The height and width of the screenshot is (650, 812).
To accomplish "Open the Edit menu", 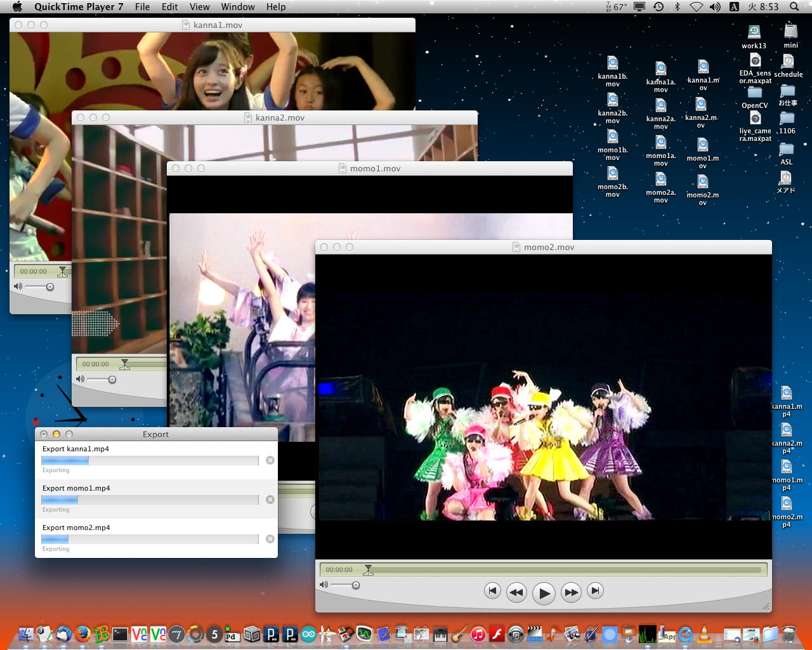I will tap(169, 7).
